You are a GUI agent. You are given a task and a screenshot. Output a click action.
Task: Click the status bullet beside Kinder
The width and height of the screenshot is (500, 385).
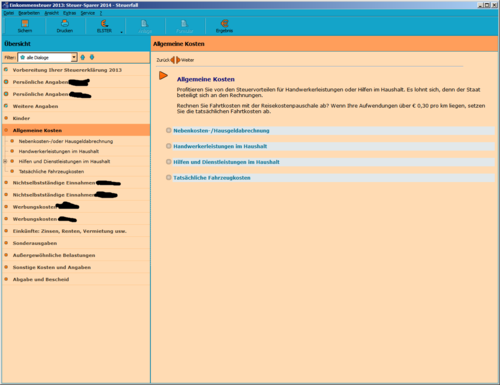[x=6, y=118]
